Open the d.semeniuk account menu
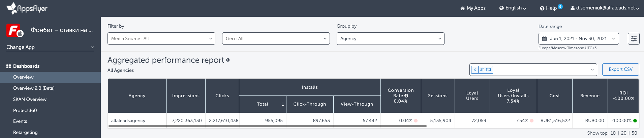This screenshot has width=644, height=138. 605,8
